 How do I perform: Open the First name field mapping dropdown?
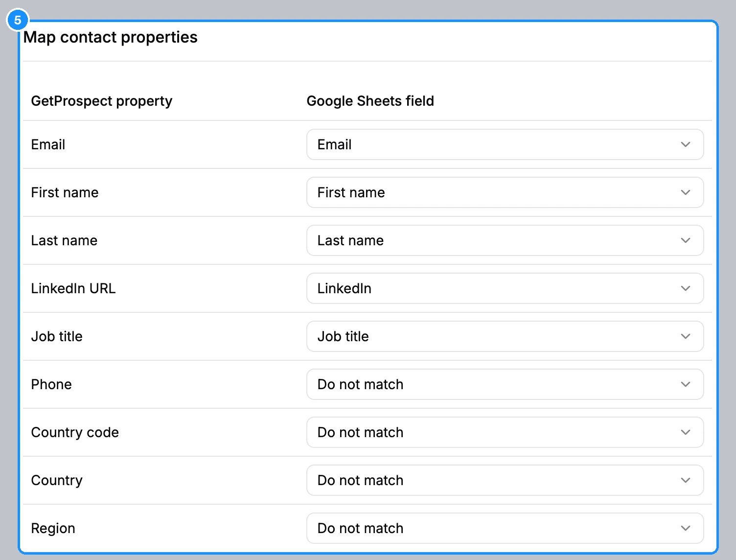[505, 192]
